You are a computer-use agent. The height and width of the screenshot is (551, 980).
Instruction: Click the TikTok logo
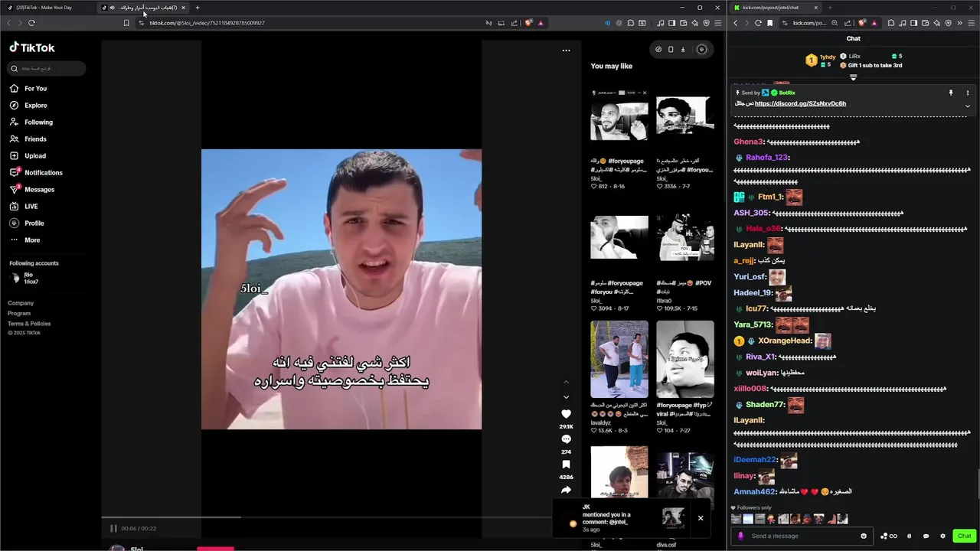[x=32, y=47]
